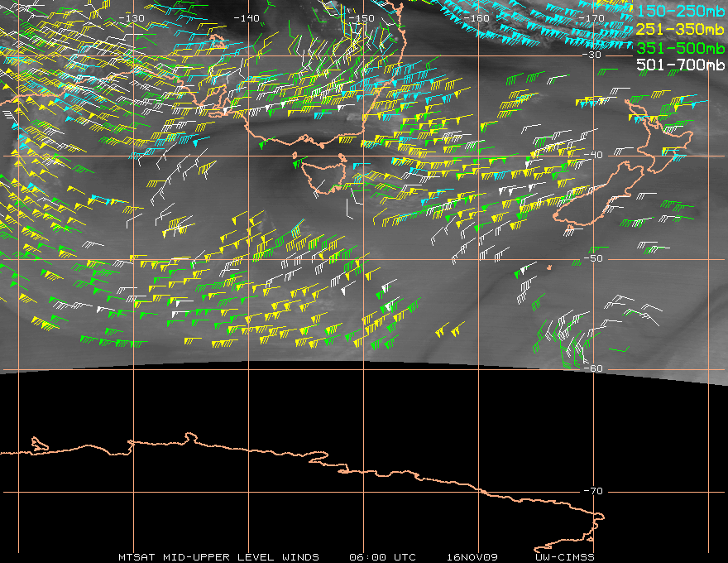This screenshot has height=563, width=728.
Task: Click the 251-350mb yellow legend label
Action: [680, 29]
